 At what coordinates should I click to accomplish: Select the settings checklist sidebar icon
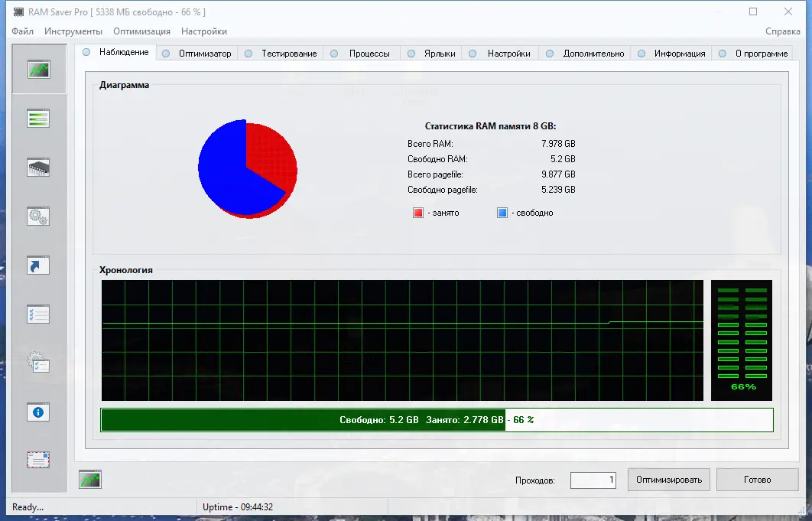(39, 314)
